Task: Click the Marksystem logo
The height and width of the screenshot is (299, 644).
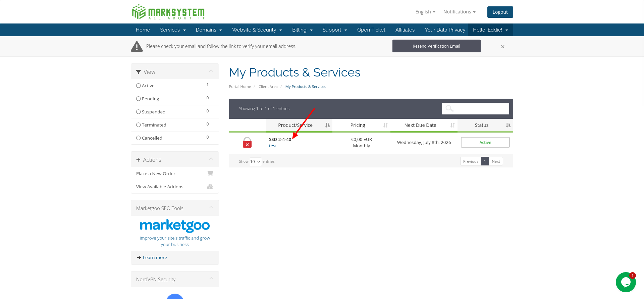Action: tap(168, 12)
